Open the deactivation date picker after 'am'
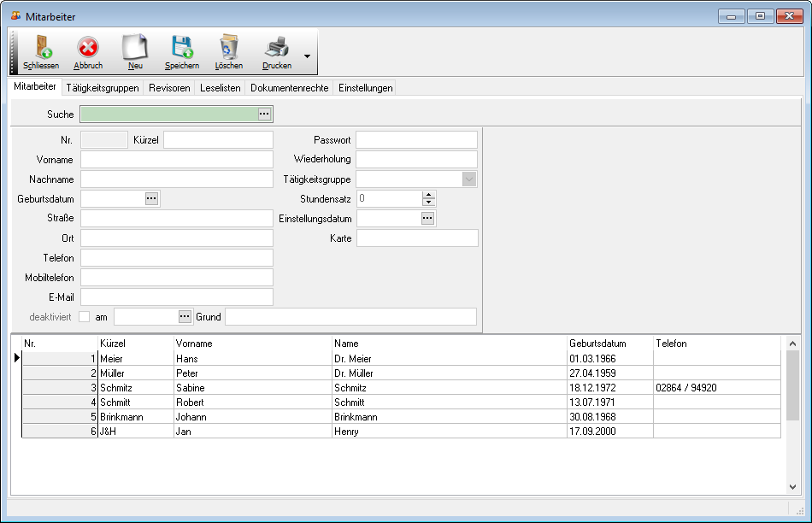The image size is (812, 523). 185,317
